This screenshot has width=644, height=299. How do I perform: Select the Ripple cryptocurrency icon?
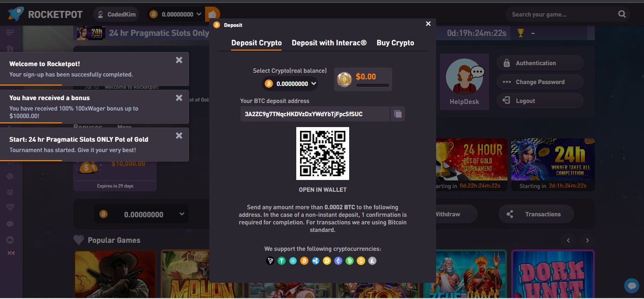coord(316,260)
